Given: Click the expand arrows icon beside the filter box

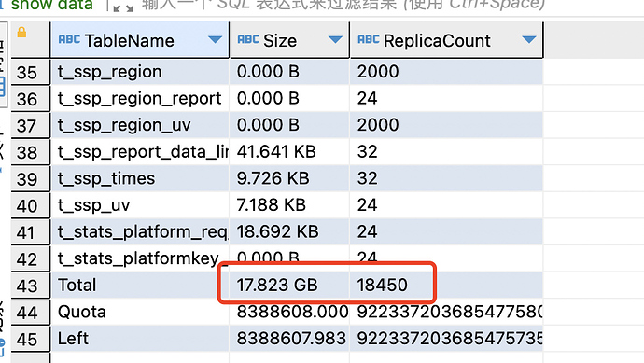Looking at the screenshot, I should pos(123,7).
